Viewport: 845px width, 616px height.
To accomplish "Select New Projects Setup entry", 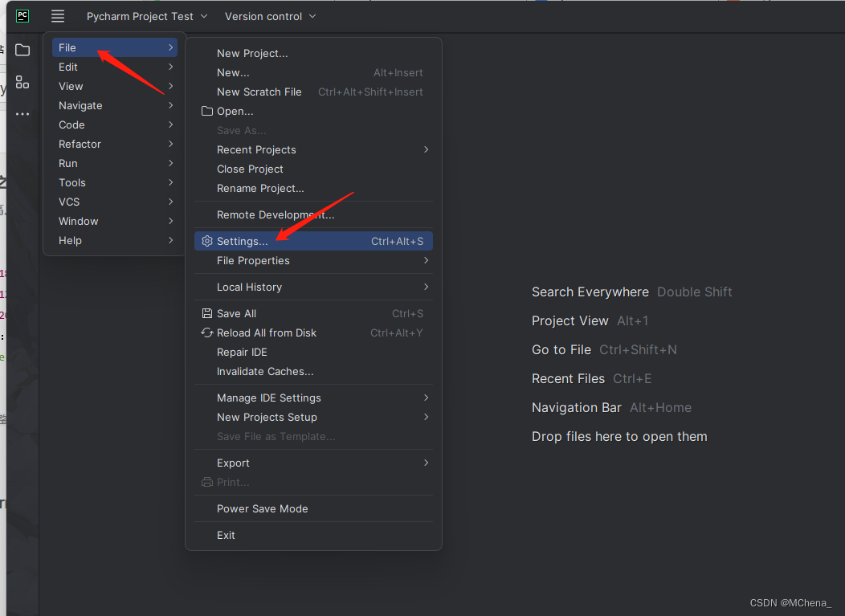I will [313, 417].
